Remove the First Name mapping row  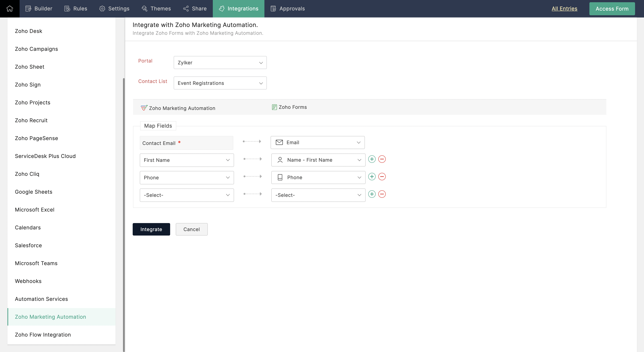tap(382, 159)
